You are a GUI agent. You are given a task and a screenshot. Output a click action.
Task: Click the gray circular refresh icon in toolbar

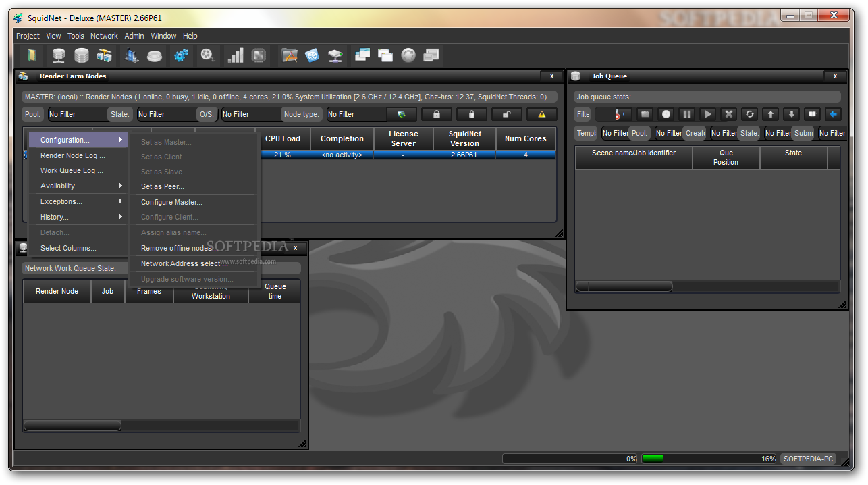click(408, 55)
